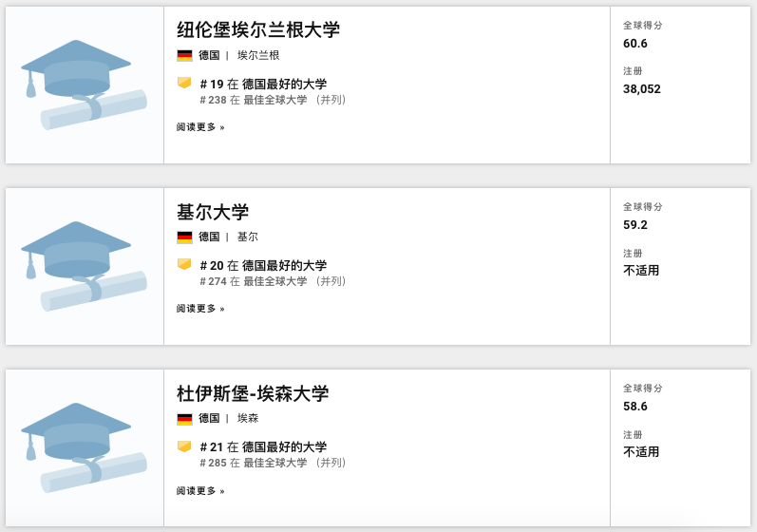The height and width of the screenshot is (532, 757).
Task: Click the ranking badge icon next to #20
Action: (184, 264)
